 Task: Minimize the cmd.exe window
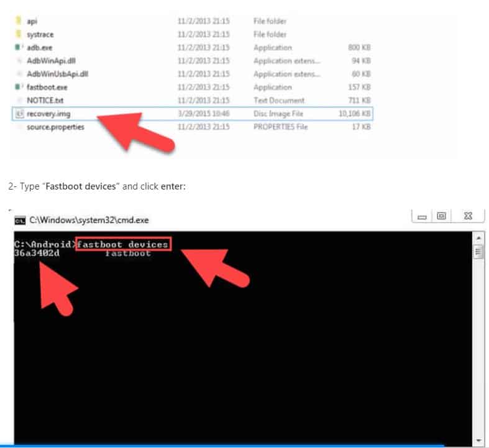(423, 217)
